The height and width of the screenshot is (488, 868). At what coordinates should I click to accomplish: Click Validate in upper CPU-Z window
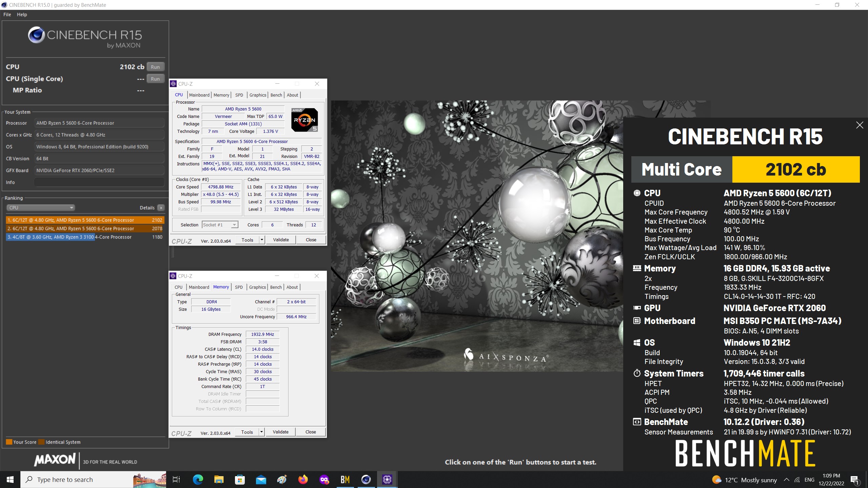(x=281, y=240)
